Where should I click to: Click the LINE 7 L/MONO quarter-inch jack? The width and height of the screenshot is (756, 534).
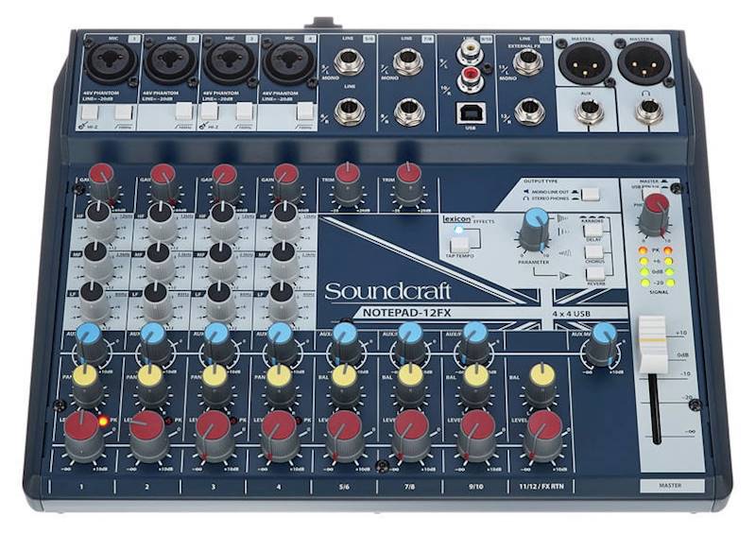tap(408, 61)
